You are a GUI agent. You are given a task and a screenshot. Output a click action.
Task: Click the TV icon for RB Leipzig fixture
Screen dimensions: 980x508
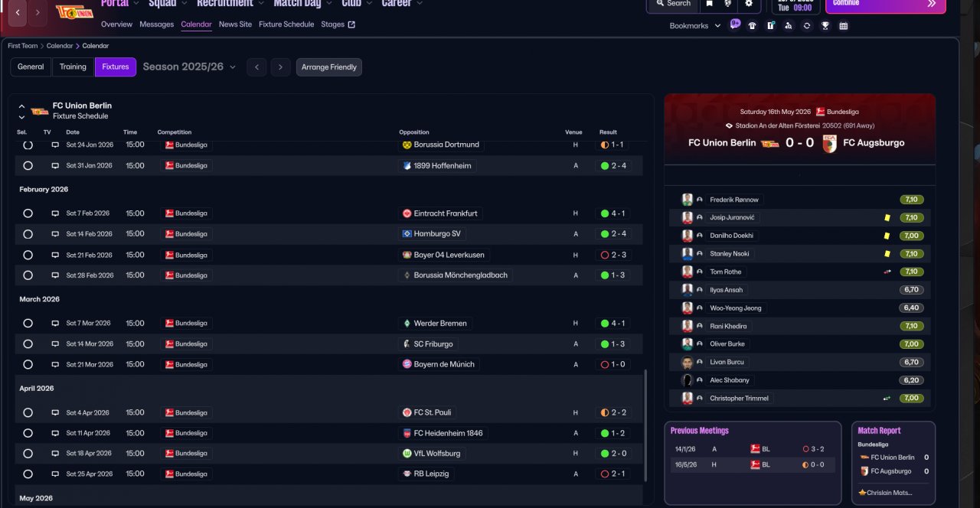[55, 474]
